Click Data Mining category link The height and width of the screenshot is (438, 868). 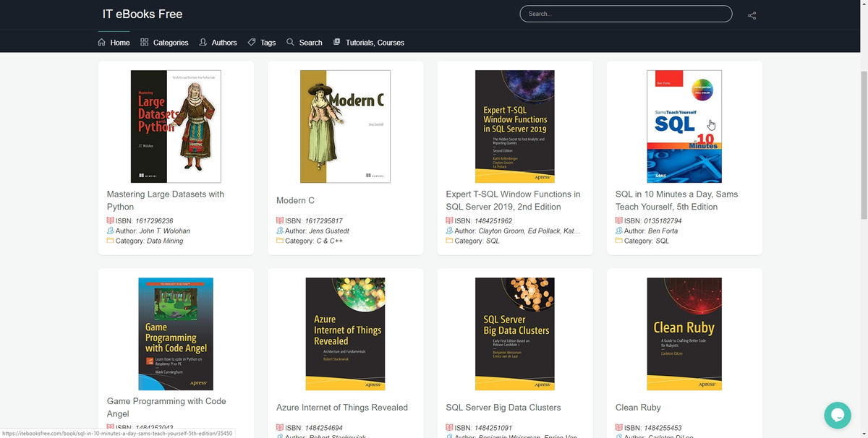tap(165, 241)
